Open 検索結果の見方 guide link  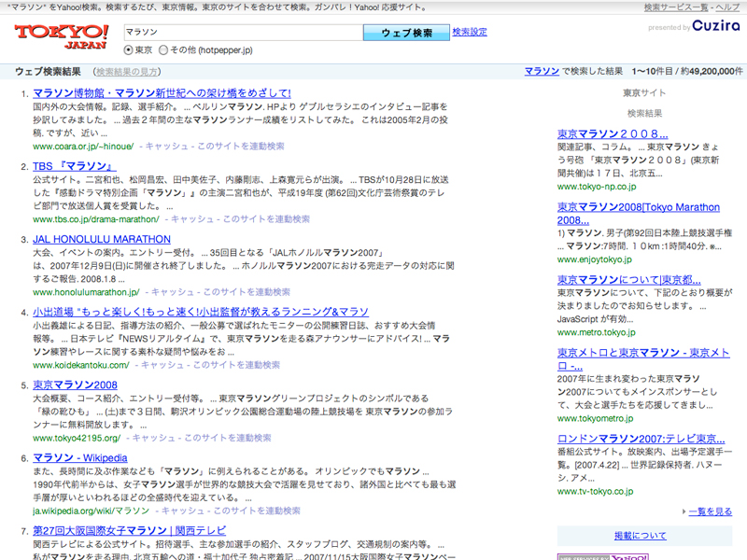point(126,72)
